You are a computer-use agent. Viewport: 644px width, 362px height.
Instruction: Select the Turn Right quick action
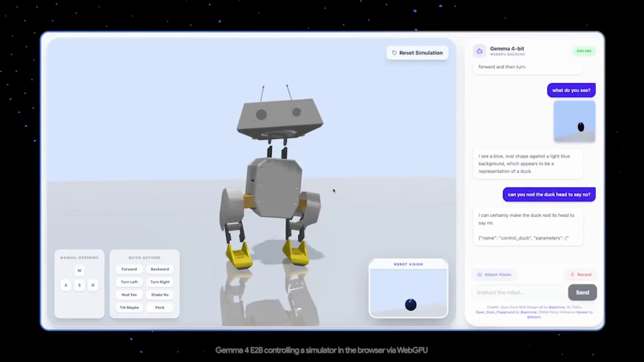click(160, 282)
